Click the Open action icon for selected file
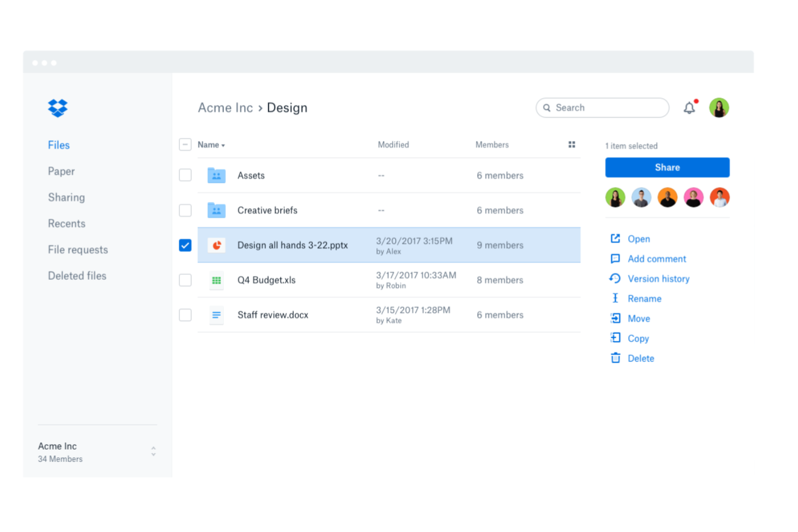The width and height of the screenshot is (798, 532). [615, 238]
